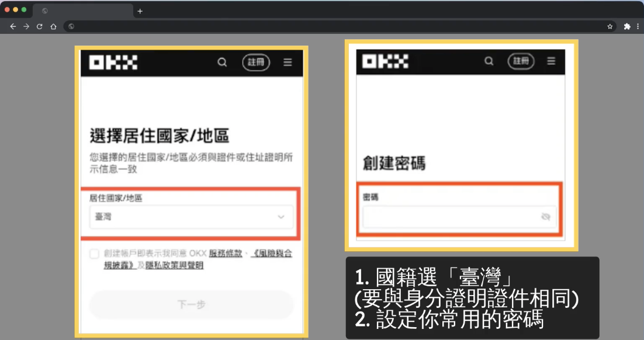This screenshot has height=340, width=644.
Task: Open the 隱私政策與聲明 link
Action: 175,265
